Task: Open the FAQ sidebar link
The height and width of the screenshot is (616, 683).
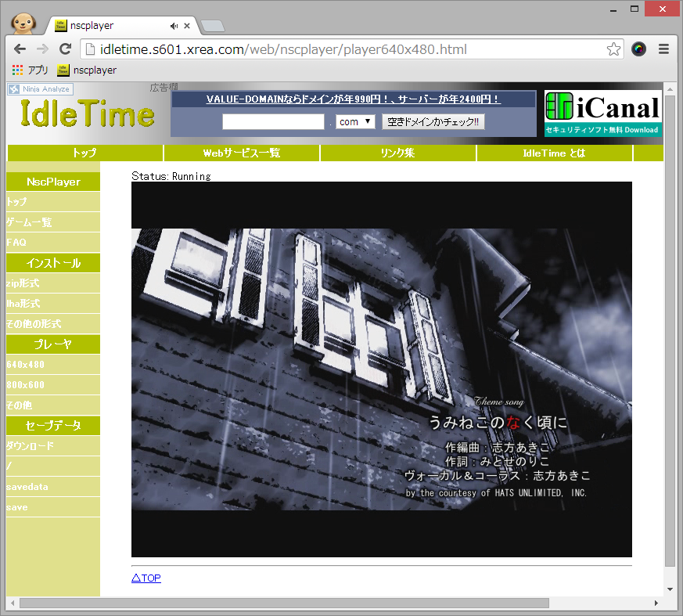Action: [53, 242]
